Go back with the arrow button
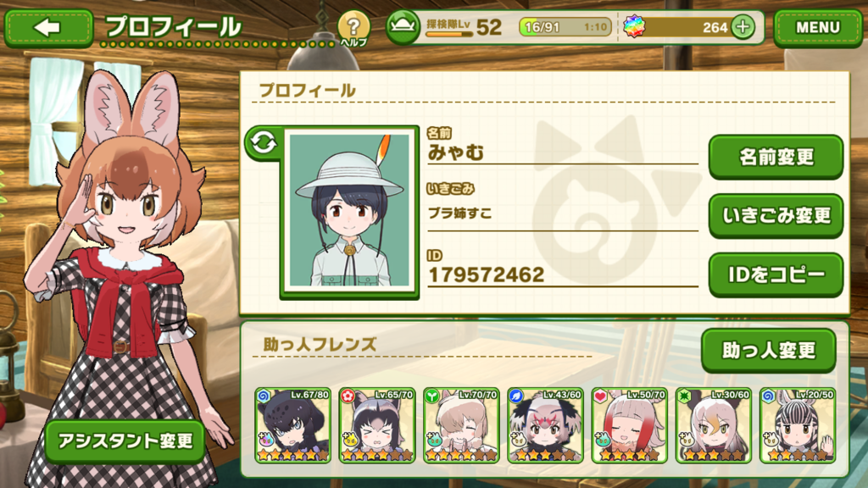Screen dimensions: 868x488 point(48,27)
